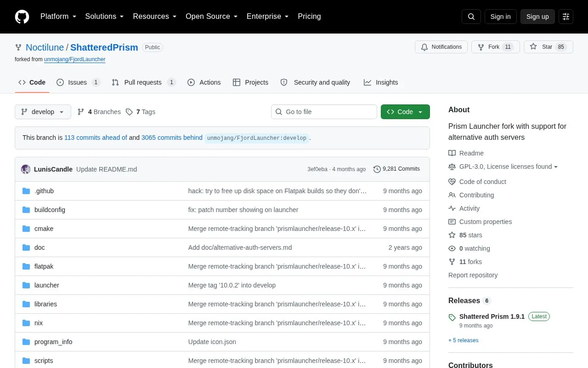This screenshot has width=588, height=368.
Task: Open the + 5 releases link
Action: tap(464, 340)
